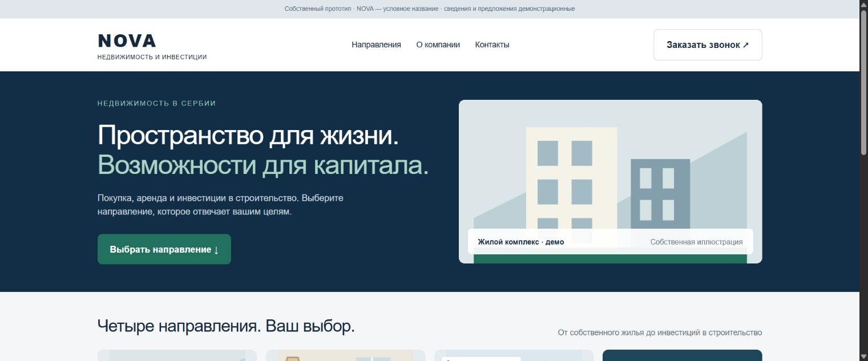Viewport: 868px width, 361px height.
Task: Click the caption Жилой комплекс · демо
Action: tap(520, 242)
